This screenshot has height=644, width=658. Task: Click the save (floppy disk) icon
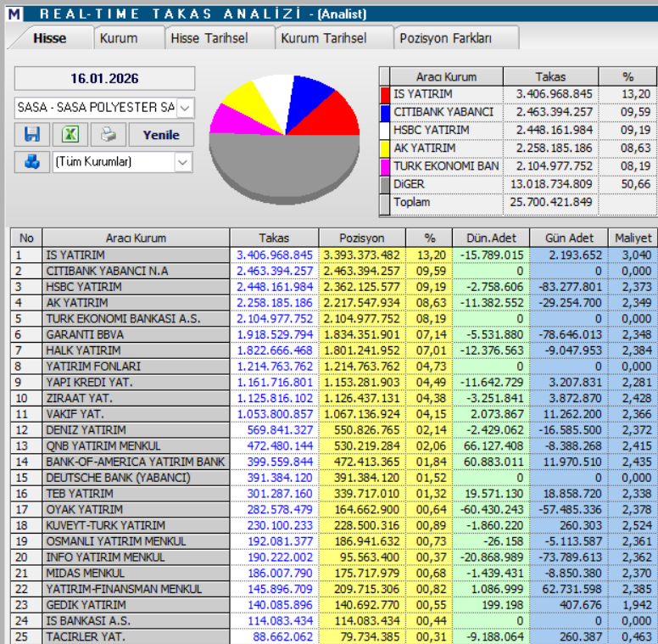(32, 134)
